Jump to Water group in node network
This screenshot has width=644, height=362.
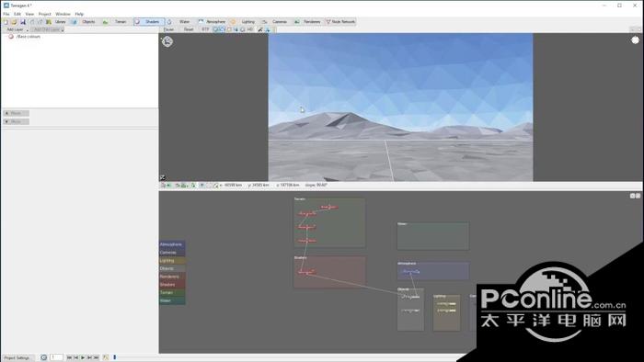click(x=172, y=300)
